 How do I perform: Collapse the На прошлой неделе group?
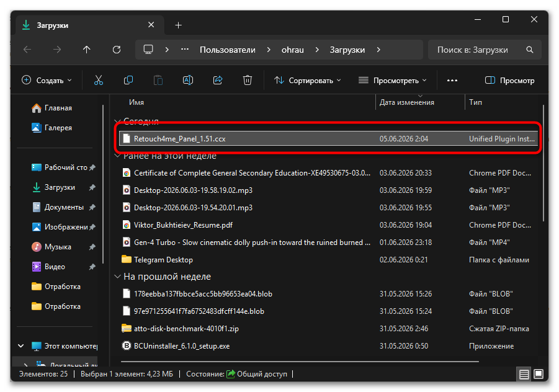[x=117, y=277]
